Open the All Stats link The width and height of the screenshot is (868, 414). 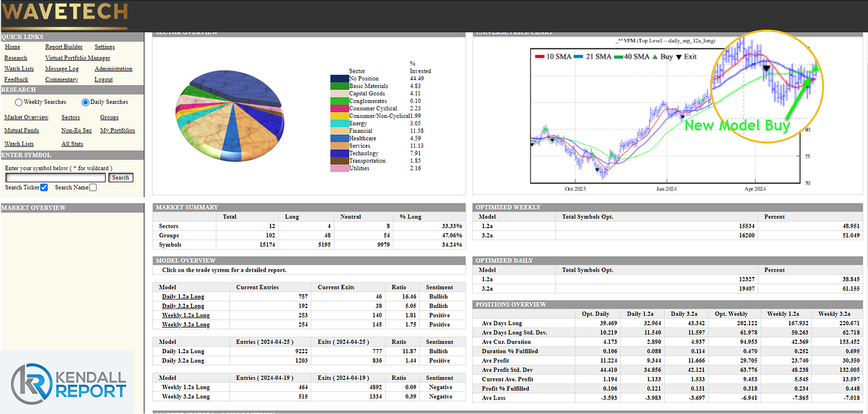pyautogui.click(x=72, y=144)
